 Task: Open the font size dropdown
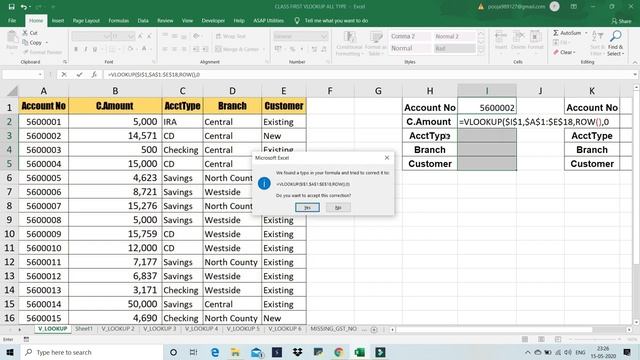[x=131, y=36]
